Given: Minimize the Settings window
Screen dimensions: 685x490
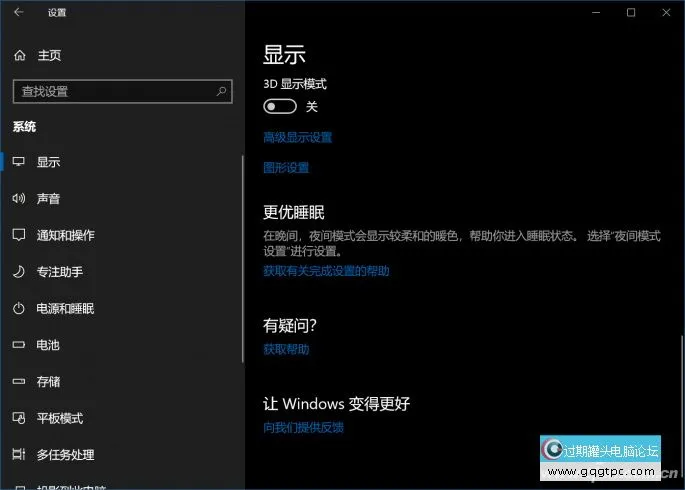Looking at the screenshot, I should click(596, 12).
